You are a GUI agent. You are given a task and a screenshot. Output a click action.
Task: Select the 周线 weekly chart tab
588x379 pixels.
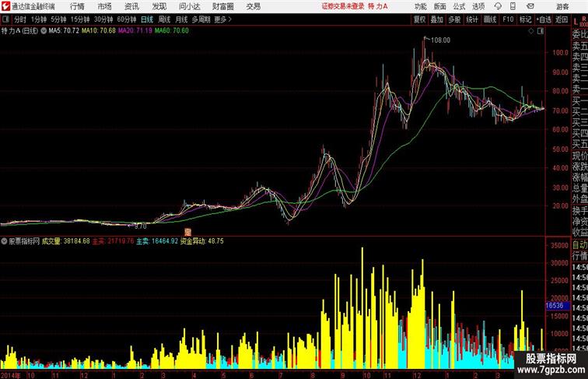(164, 19)
